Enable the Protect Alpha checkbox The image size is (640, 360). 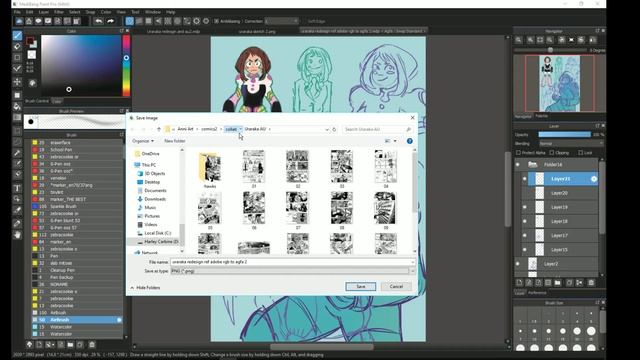(x=518, y=153)
